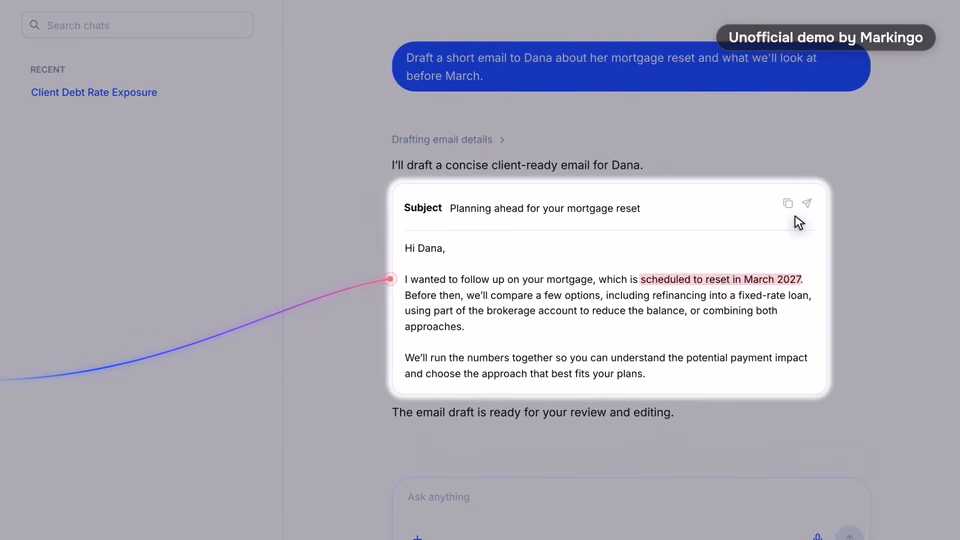Click the send arrow button in the input bar
The height and width of the screenshot is (540, 960).
849,534
